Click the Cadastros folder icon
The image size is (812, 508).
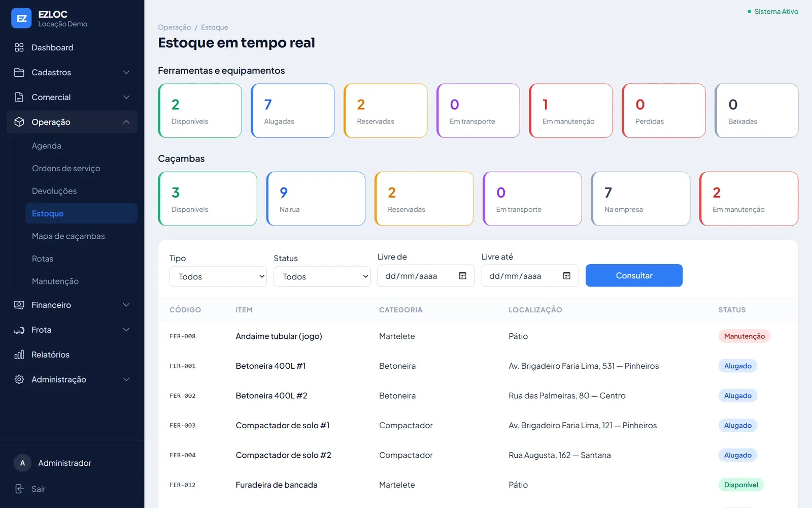click(x=19, y=72)
